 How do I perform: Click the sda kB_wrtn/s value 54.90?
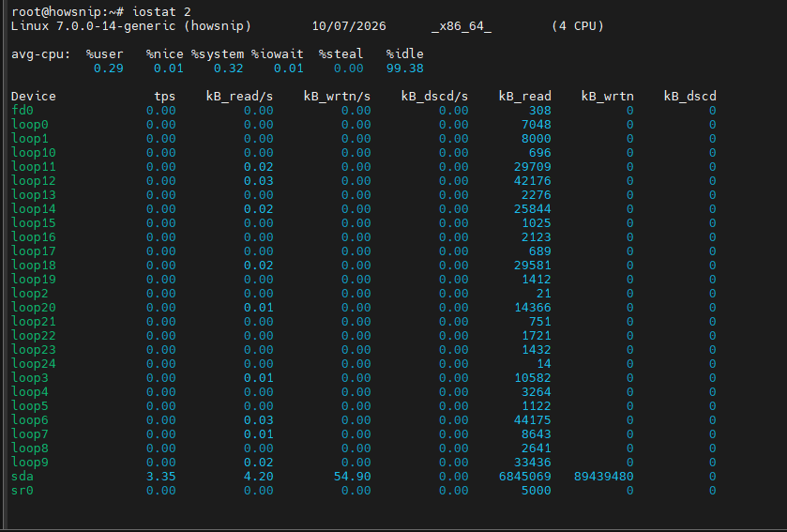353,476
